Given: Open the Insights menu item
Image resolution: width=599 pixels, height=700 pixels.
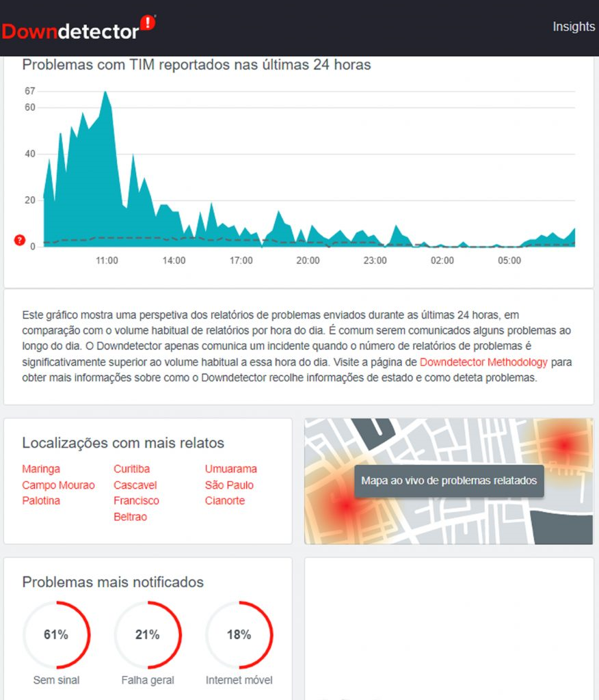Looking at the screenshot, I should pos(574,27).
